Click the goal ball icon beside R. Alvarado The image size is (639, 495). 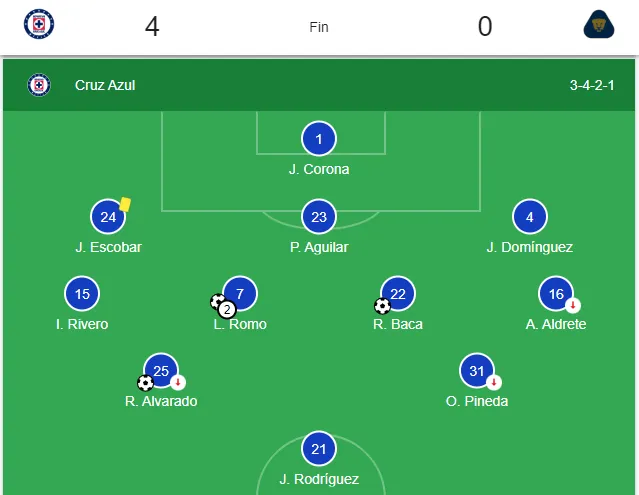click(x=146, y=382)
